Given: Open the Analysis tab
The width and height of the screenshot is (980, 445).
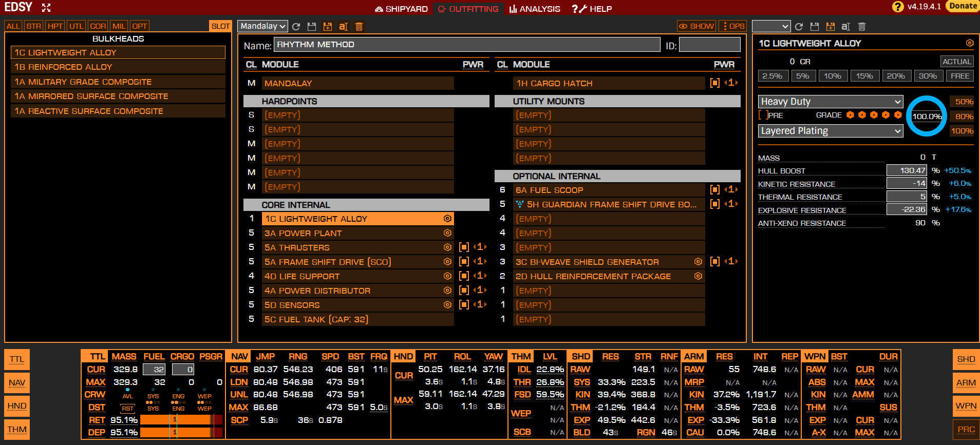Looking at the screenshot, I should tap(534, 9).
